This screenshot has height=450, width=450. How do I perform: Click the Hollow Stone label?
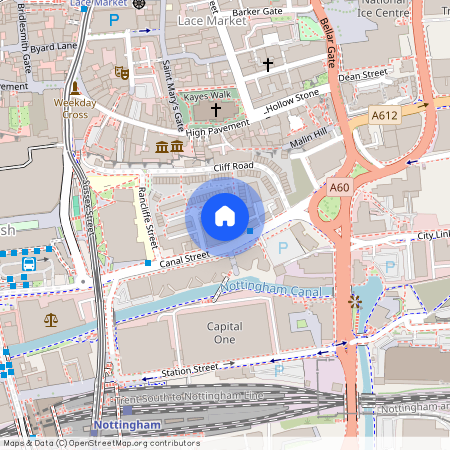pyautogui.click(x=292, y=101)
